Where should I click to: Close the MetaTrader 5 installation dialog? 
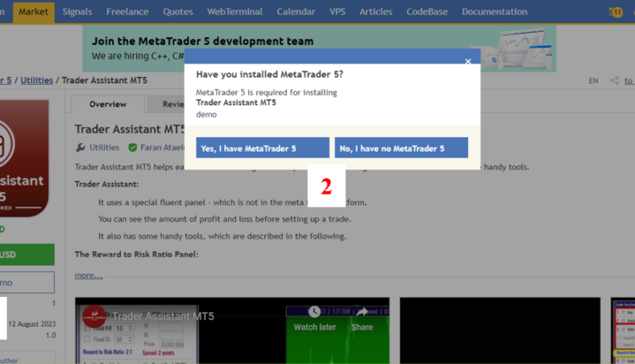pos(468,61)
